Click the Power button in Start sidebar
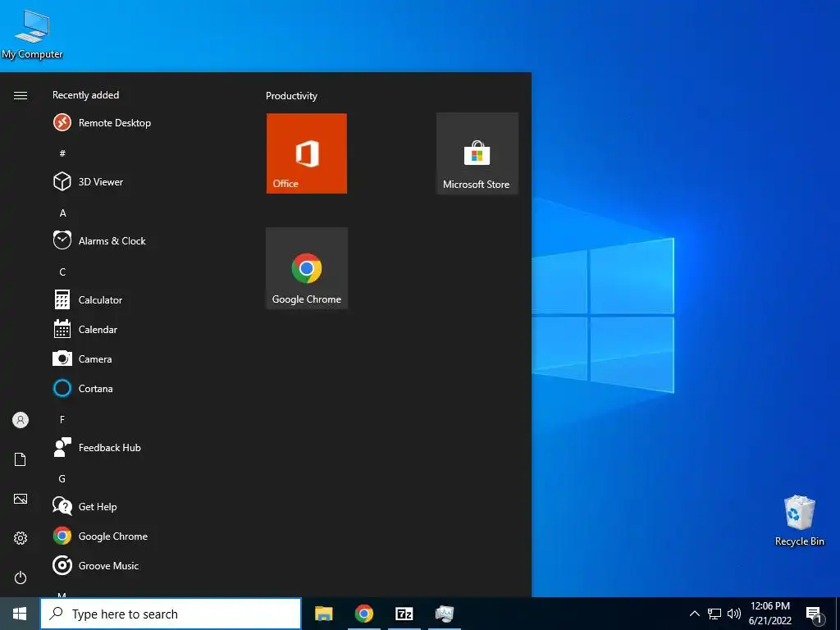The image size is (840, 630). tap(21, 577)
